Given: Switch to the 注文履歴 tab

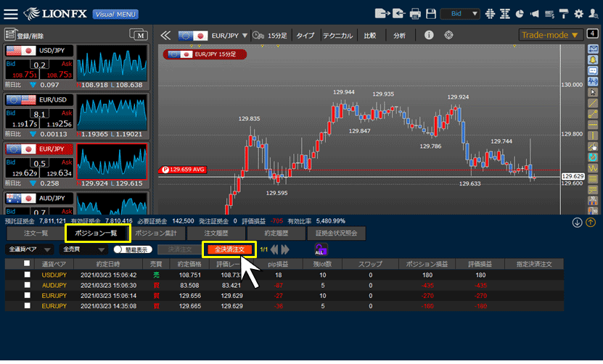Looking at the screenshot, I should pyautogui.click(x=216, y=233).
